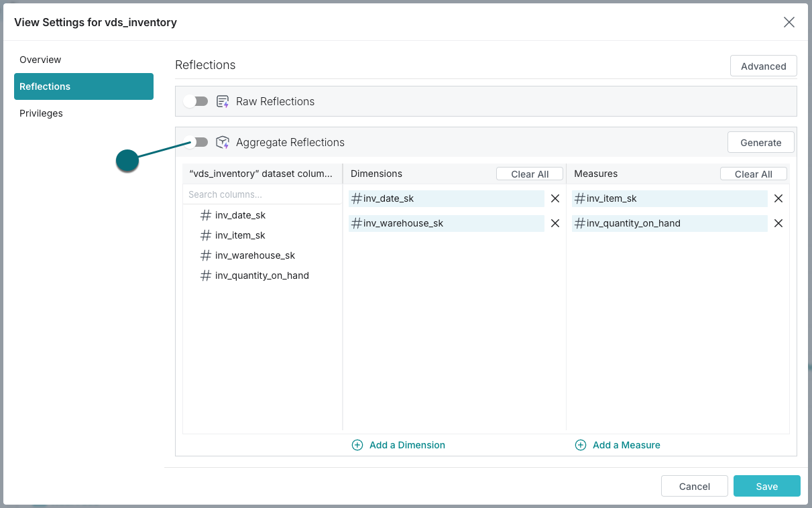Screen dimensions: 812x508
Task: Clear all Measures fields
Action: coord(753,174)
